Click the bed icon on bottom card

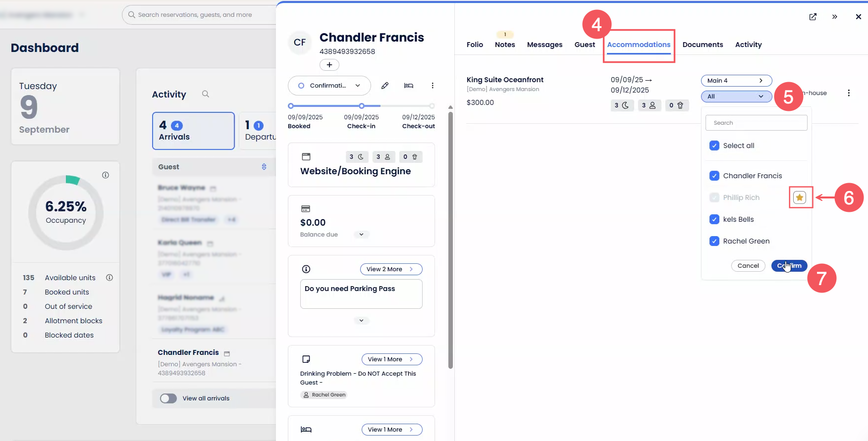[306, 430]
